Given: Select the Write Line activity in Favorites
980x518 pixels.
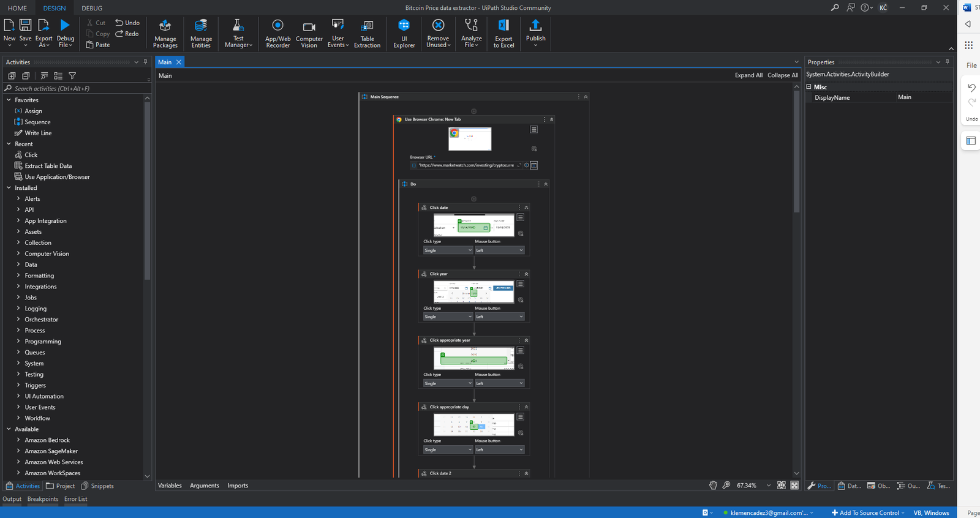Looking at the screenshot, I should [38, 133].
